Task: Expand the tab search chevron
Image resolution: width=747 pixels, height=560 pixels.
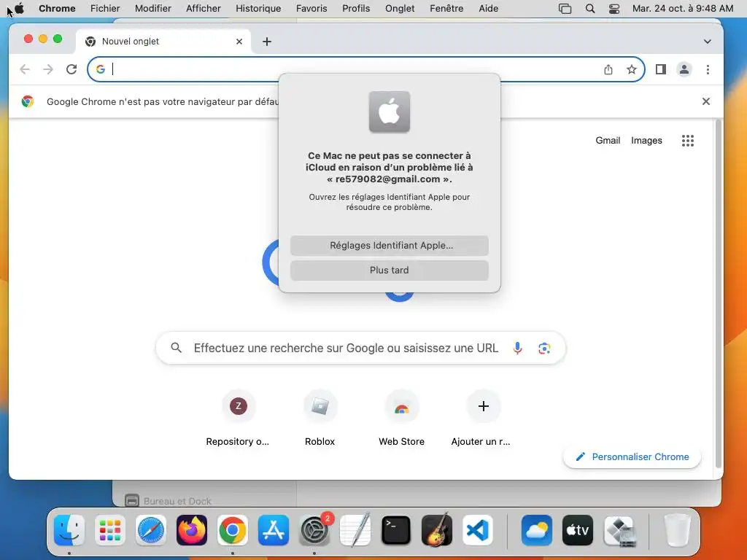Action: point(708,42)
